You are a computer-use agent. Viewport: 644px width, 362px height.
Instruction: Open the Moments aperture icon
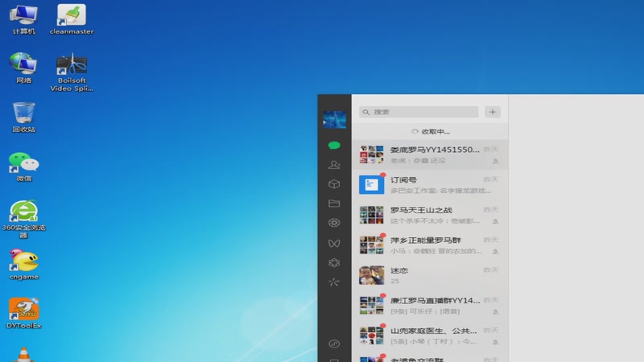[334, 223]
